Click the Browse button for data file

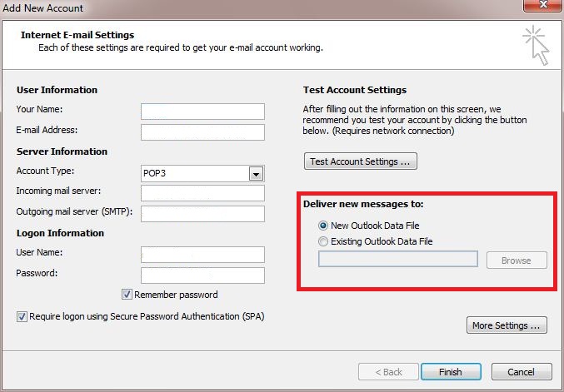(x=516, y=261)
